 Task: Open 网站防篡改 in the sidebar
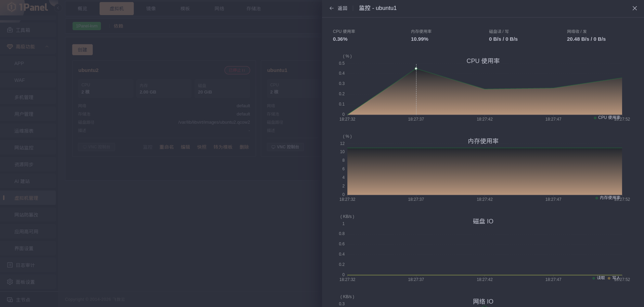tap(28, 215)
